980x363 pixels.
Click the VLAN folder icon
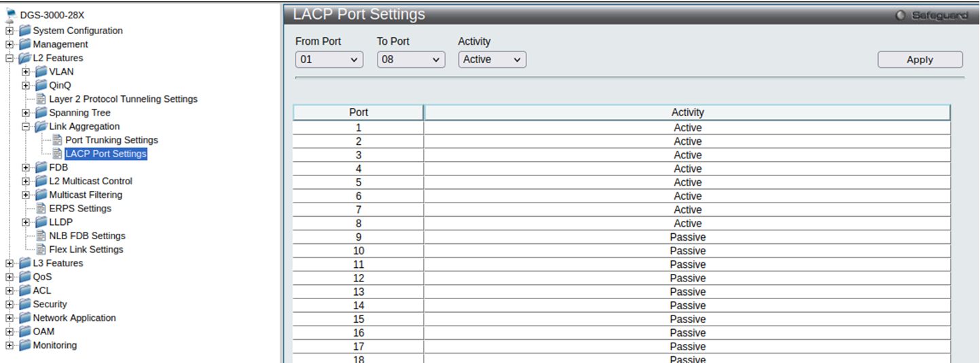tap(41, 71)
